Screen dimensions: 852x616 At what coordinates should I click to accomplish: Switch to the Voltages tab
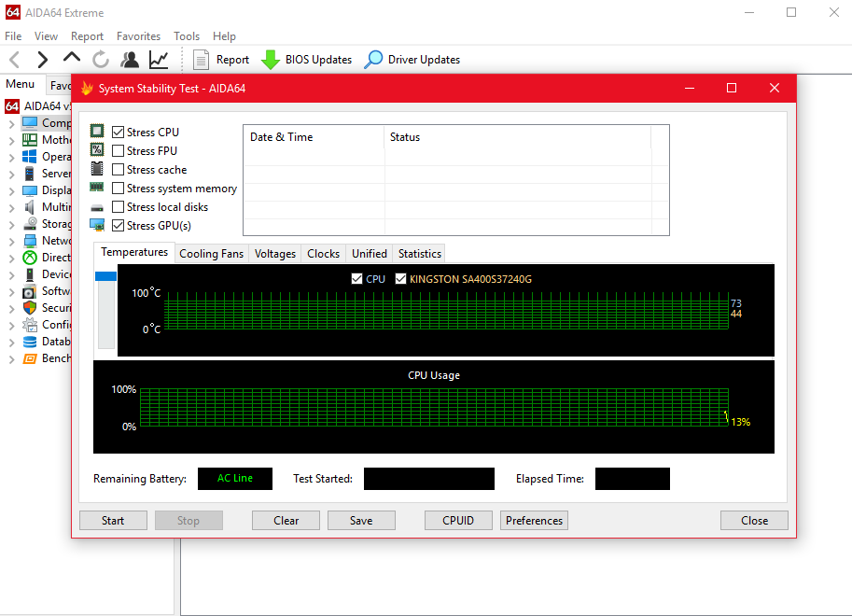pyautogui.click(x=275, y=253)
